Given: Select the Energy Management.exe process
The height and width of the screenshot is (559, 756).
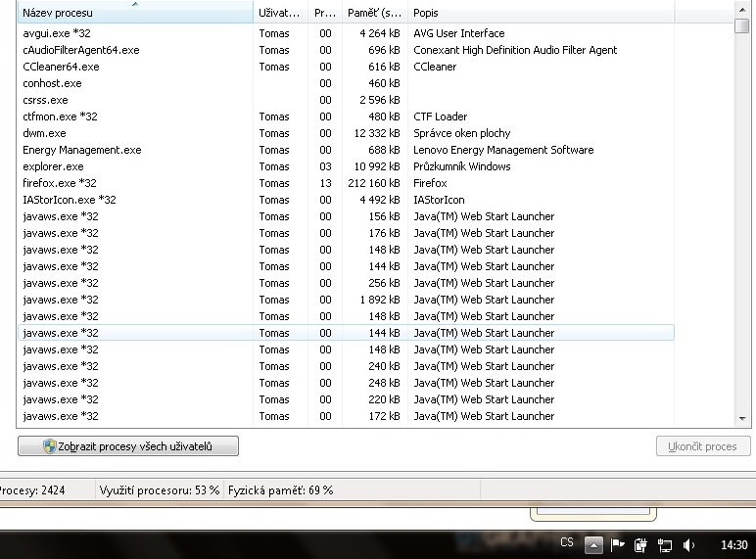Looking at the screenshot, I should [x=346, y=150].
